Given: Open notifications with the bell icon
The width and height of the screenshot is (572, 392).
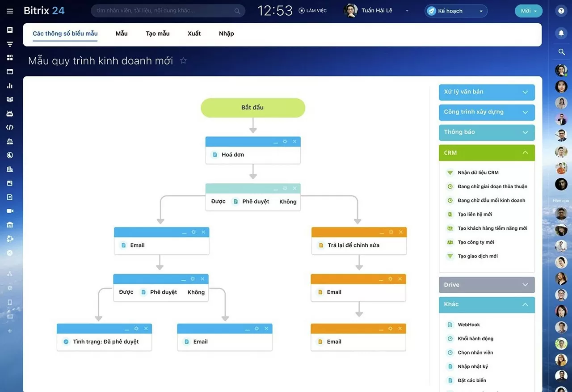Looking at the screenshot, I should [561, 33].
